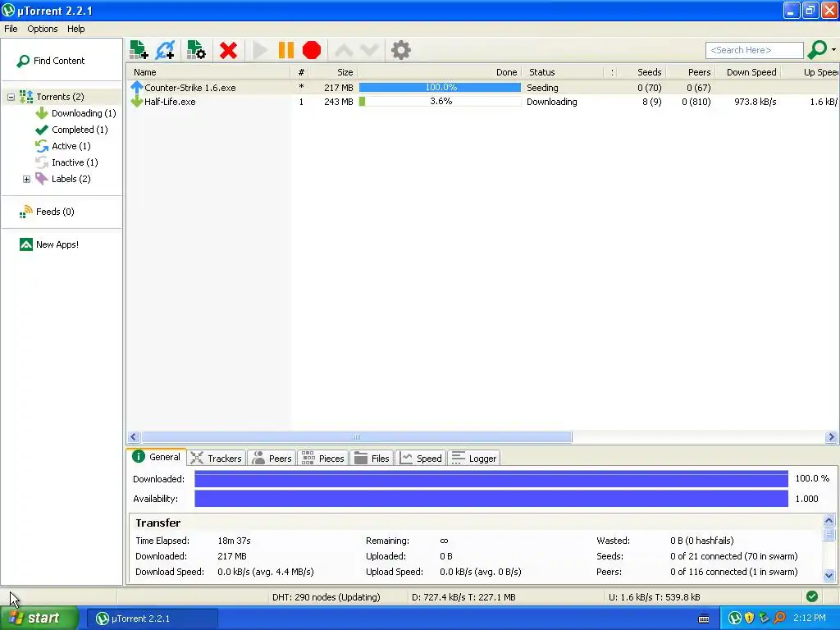The height and width of the screenshot is (630, 840).
Task: Switch to the Speed tab
Action: click(421, 458)
